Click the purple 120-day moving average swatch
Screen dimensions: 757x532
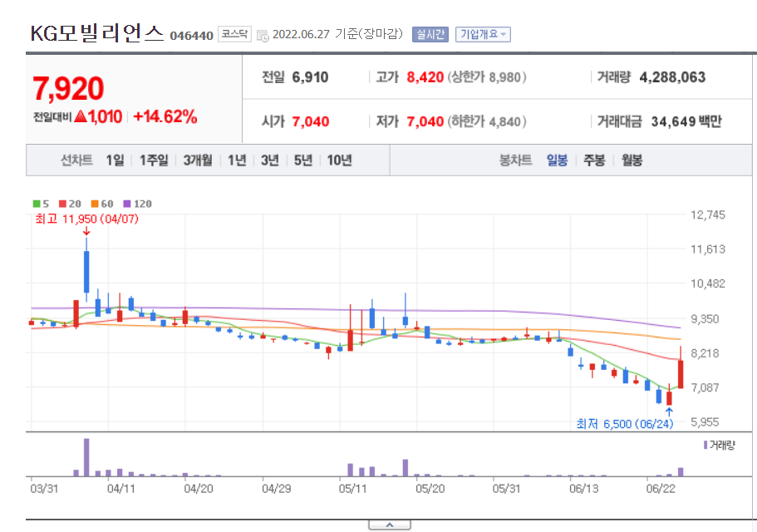(127, 204)
